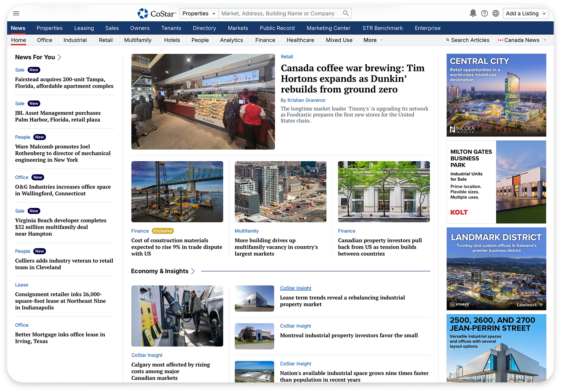561x392 pixels.
Task: Switch to the News tab
Action: 18,28
